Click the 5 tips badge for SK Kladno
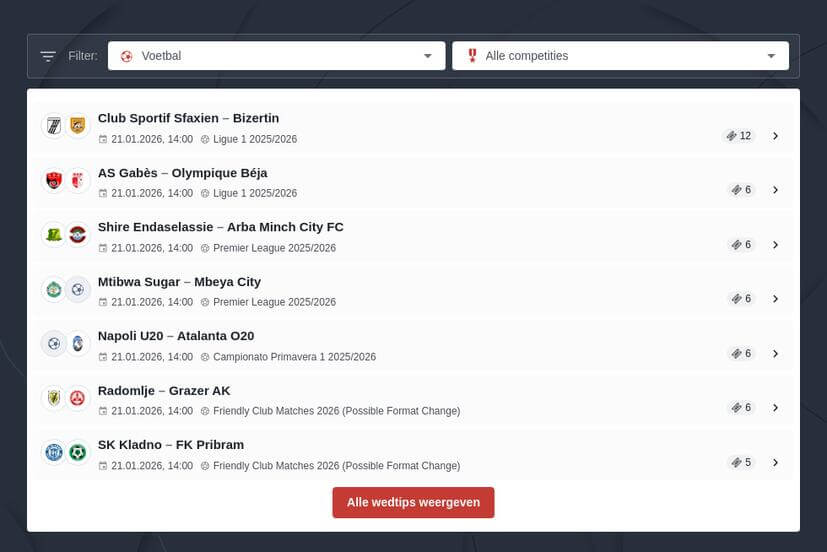Viewport: 827px width, 552px height. pyautogui.click(x=741, y=463)
